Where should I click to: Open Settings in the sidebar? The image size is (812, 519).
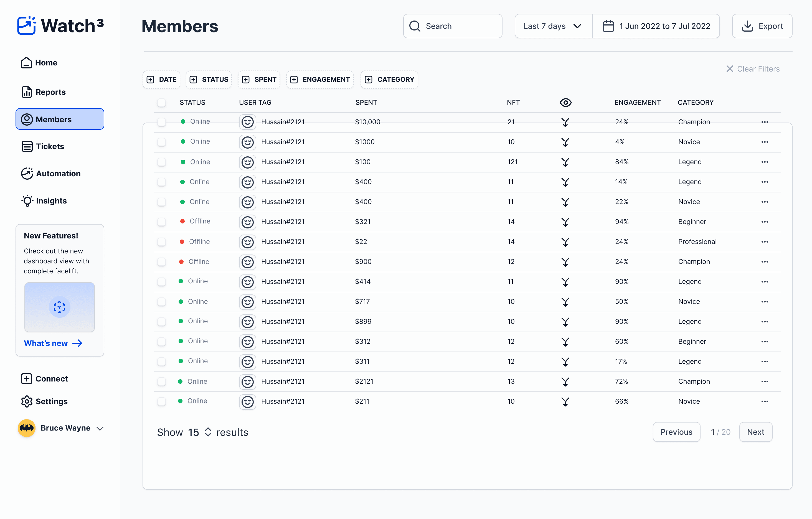click(44, 401)
